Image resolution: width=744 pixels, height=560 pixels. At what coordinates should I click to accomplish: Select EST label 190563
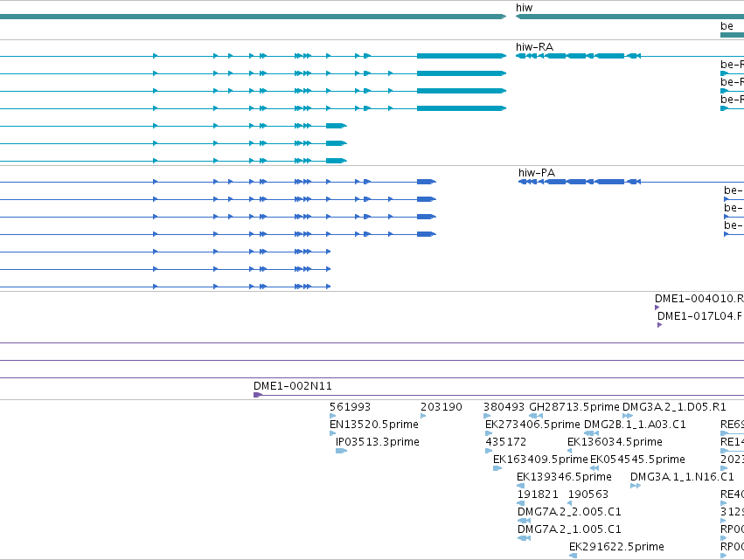click(588, 494)
